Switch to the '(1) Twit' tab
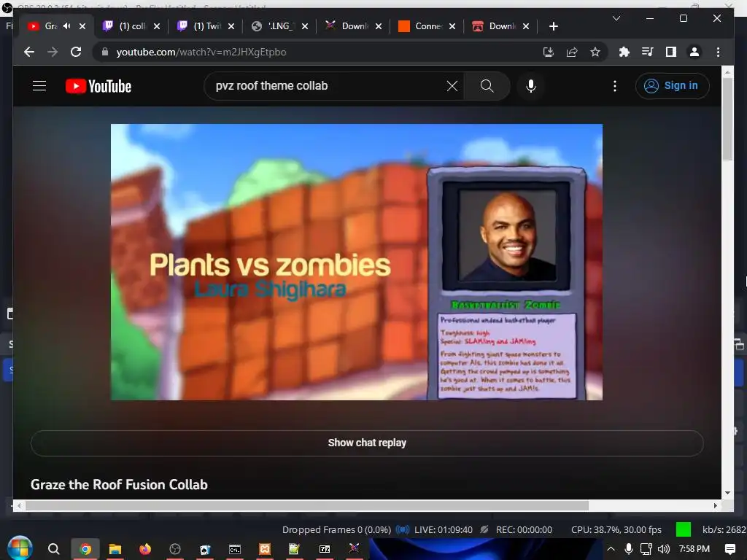Viewport: 747px width, 560px height. pyautogui.click(x=206, y=26)
